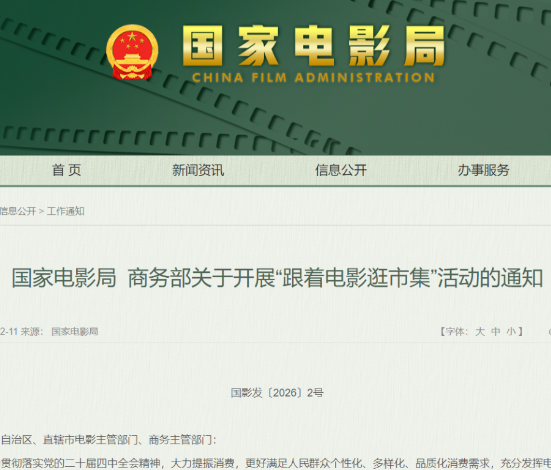Screen dimensions: 551x470
Task: Go to 信息公开 in navigation bar
Action: pyautogui.click(x=341, y=170)
